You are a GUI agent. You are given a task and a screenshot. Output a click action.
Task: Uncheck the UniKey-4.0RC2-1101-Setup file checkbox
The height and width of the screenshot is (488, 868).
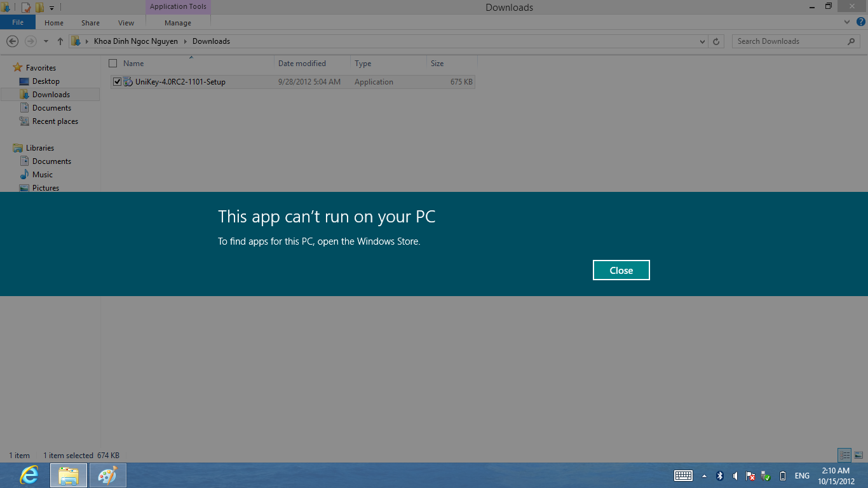point(117,82)
